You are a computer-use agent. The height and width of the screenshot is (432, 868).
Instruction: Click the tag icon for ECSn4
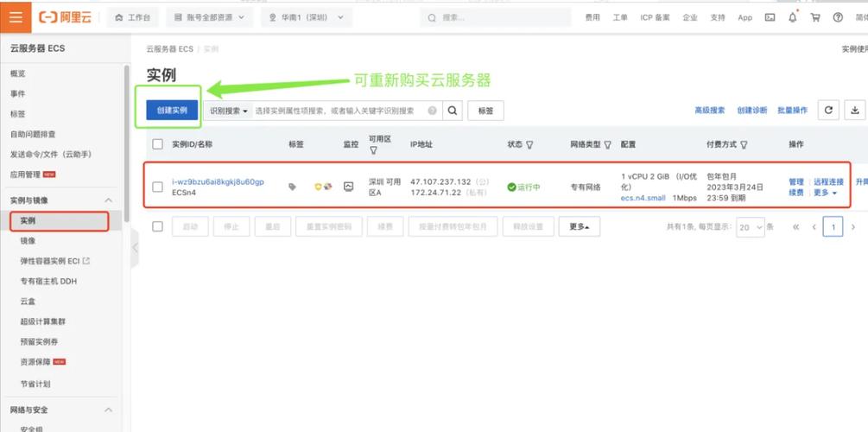[292, 187]
